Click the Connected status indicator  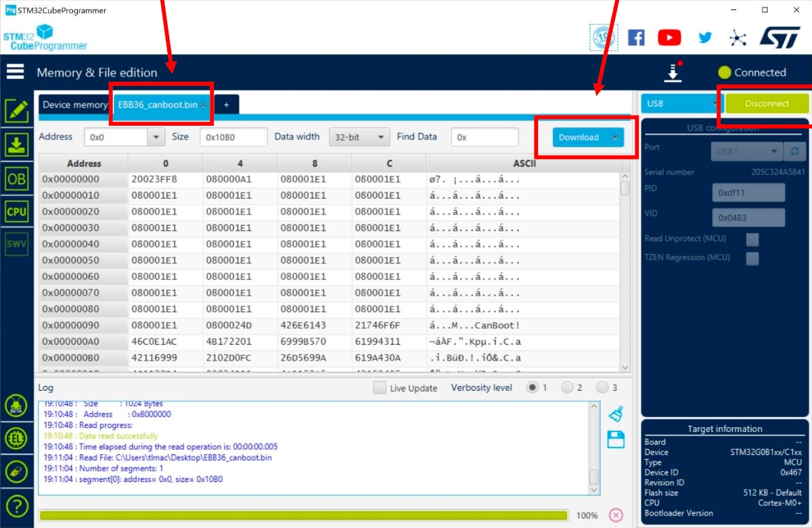(752, 72)
